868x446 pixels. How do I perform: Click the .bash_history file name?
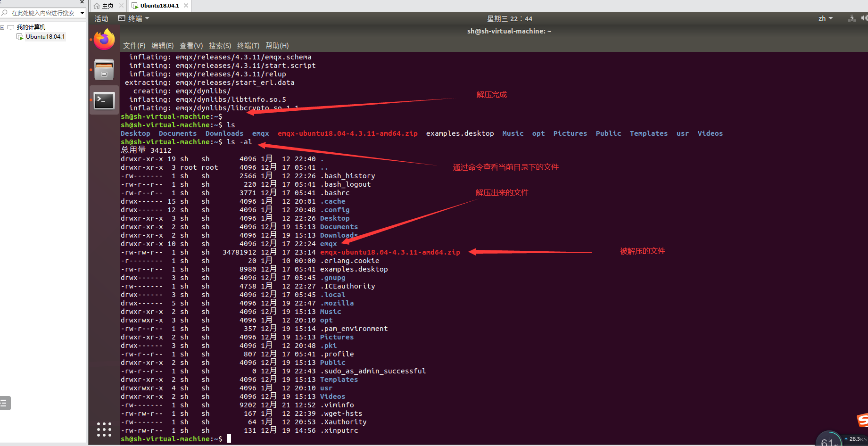click(347, 176)
